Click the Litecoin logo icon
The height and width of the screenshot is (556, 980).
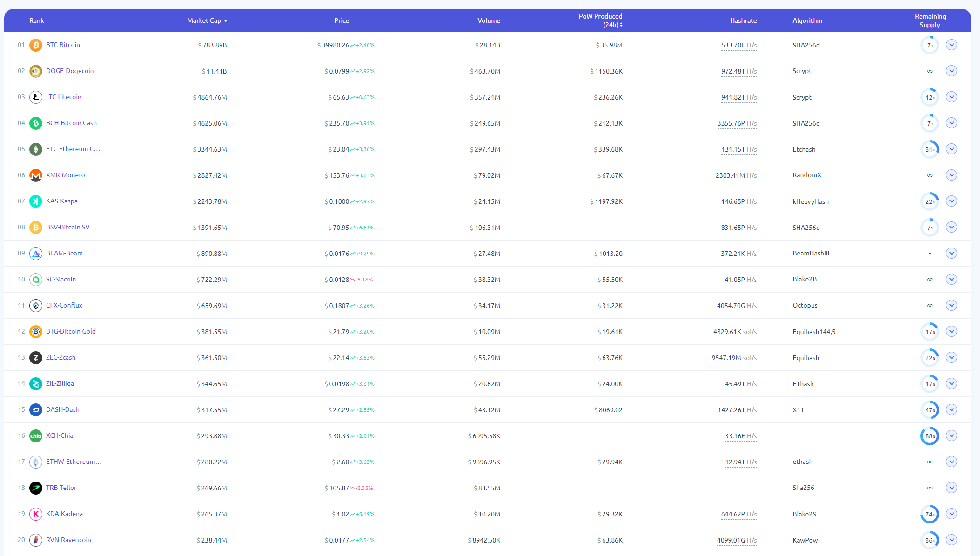(36, 97)
